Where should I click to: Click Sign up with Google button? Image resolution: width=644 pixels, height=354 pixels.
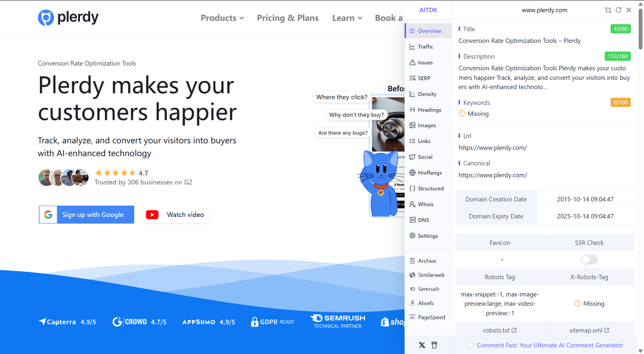(x=86, y=215)
